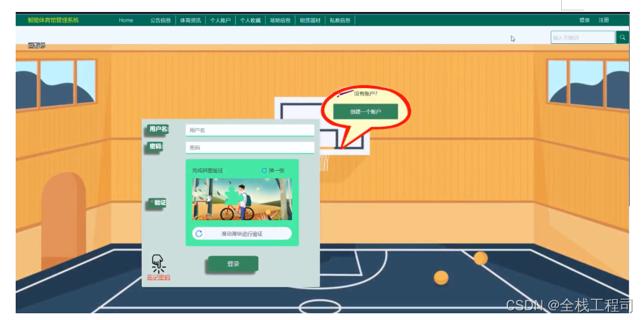
Task: Click the 没有账户? text
Action: [x=366, y=94]
